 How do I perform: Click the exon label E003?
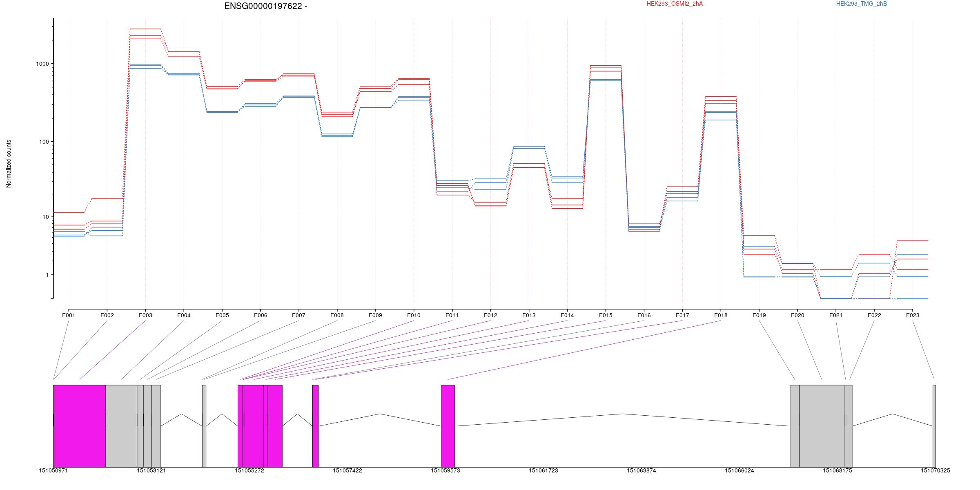(145, 315)
